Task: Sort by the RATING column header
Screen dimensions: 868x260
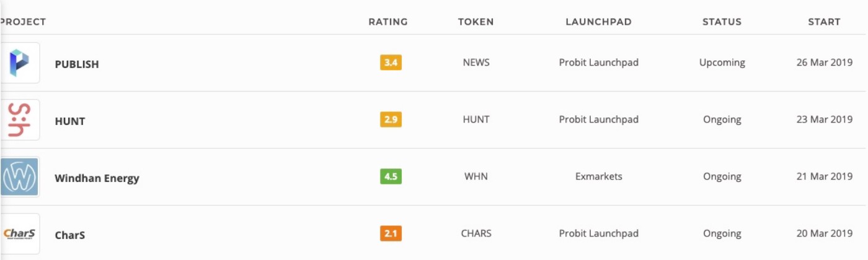Action: pos(388,22)
